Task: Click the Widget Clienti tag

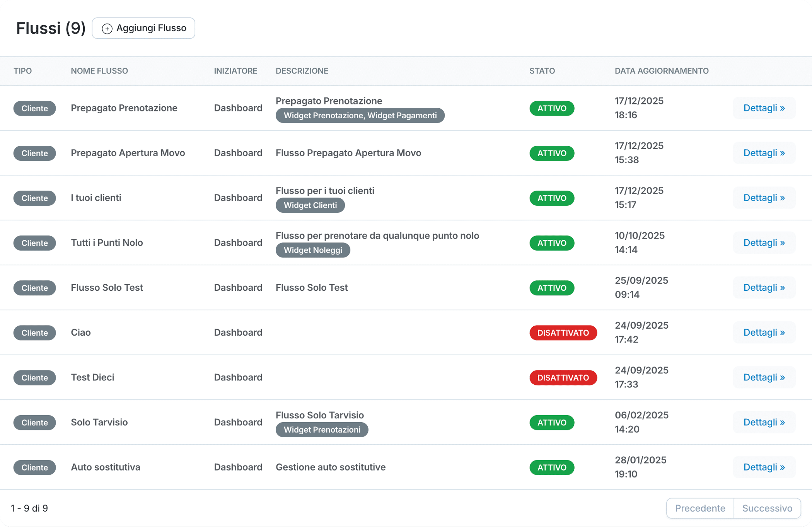Action: pos(310,205)
